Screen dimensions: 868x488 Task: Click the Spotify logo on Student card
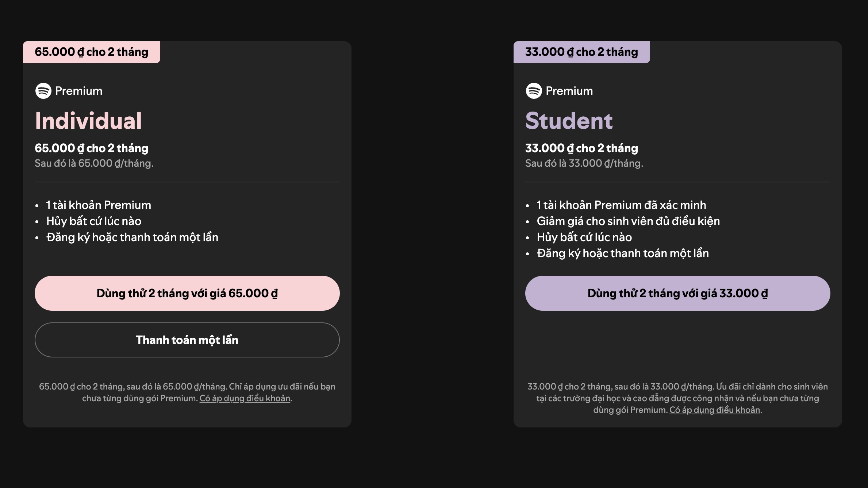click(x=534, y=91)
